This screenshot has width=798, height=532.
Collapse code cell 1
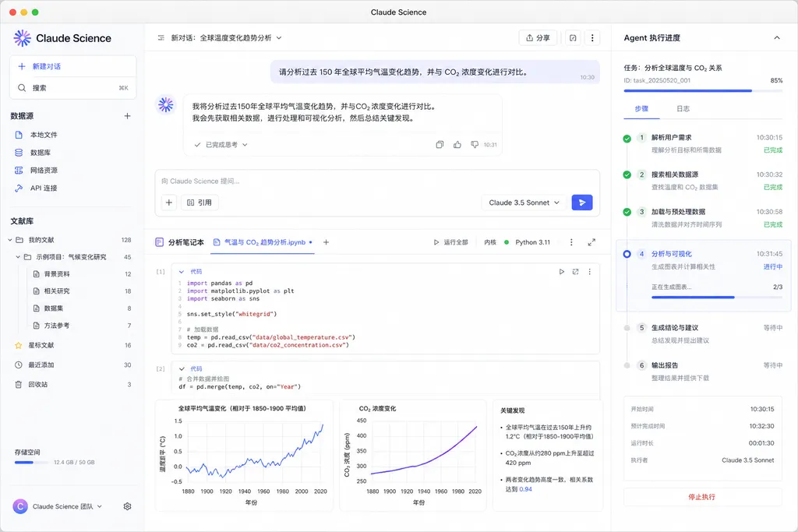[x=181, y=272]
